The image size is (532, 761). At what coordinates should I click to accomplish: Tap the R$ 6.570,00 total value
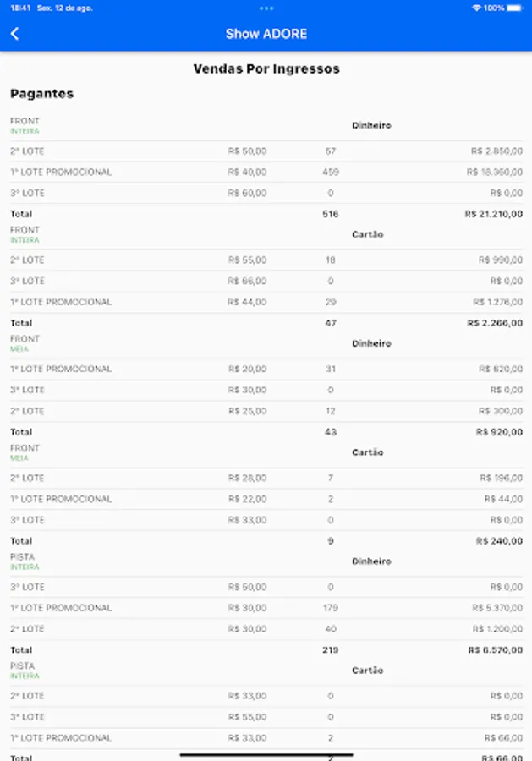tap(495, 650)
